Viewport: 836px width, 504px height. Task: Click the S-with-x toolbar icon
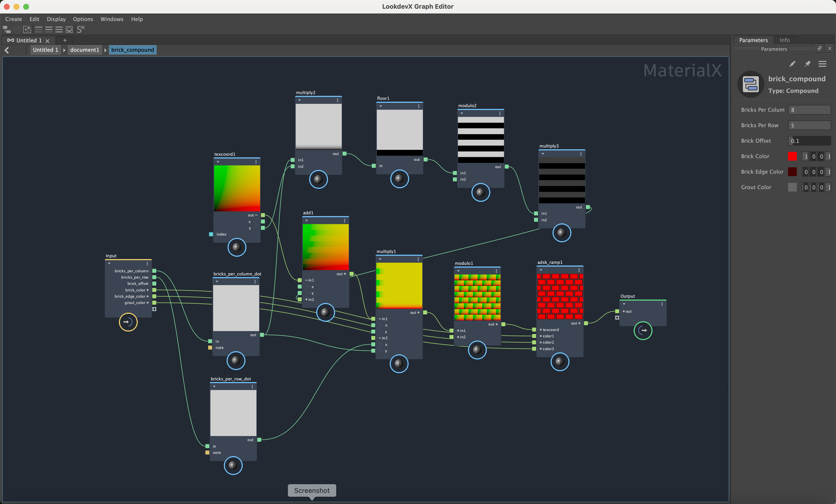(80, 30)
